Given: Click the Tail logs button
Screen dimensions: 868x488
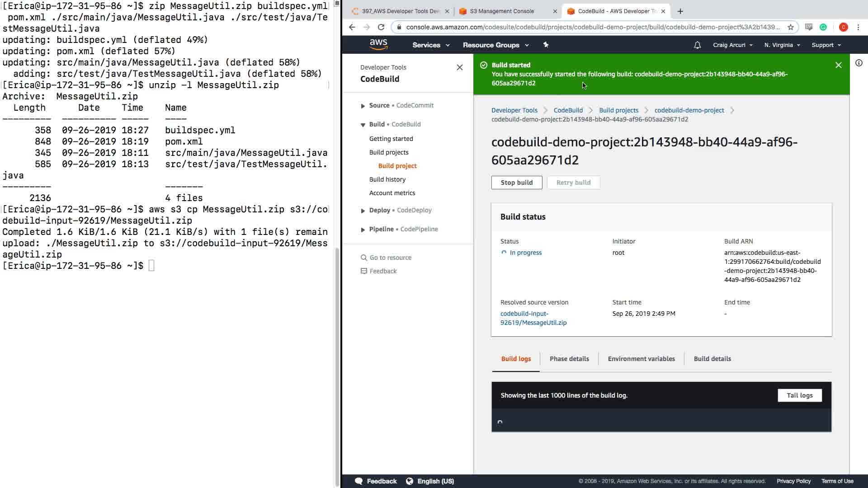Looking at the screenshot, I should [x=799, y=395].
